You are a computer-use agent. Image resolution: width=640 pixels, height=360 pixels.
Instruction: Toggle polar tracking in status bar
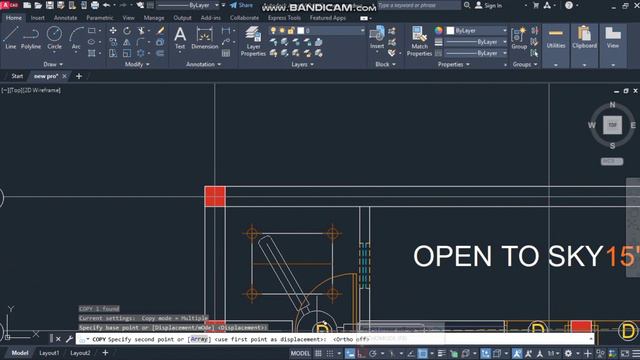pyautogui.click(x=373, y=353)
